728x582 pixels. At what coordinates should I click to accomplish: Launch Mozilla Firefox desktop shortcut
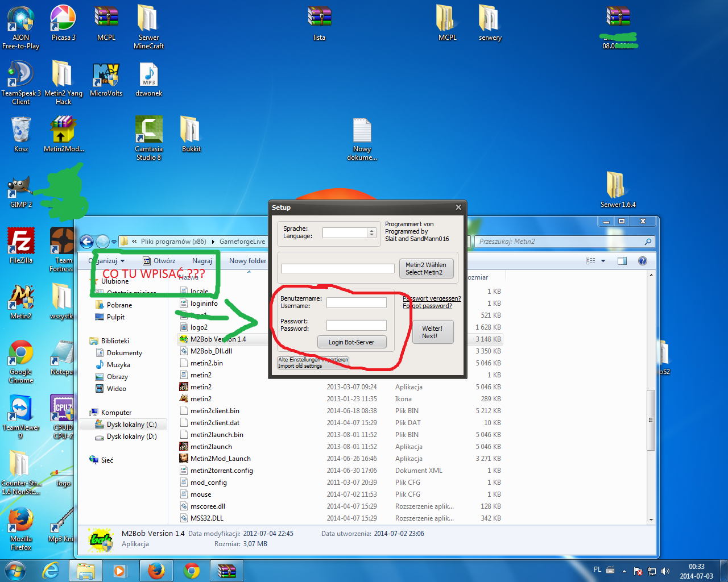[x=21, y=529]
